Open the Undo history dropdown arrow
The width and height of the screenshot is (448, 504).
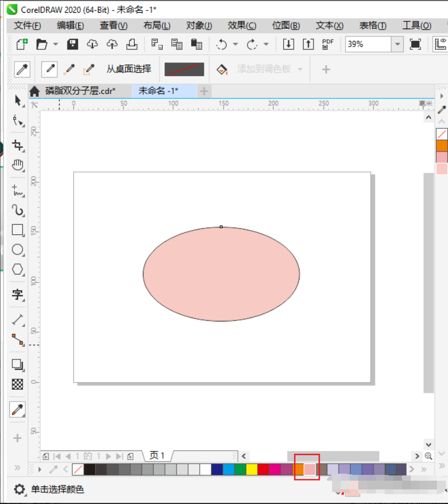point(235,44)
